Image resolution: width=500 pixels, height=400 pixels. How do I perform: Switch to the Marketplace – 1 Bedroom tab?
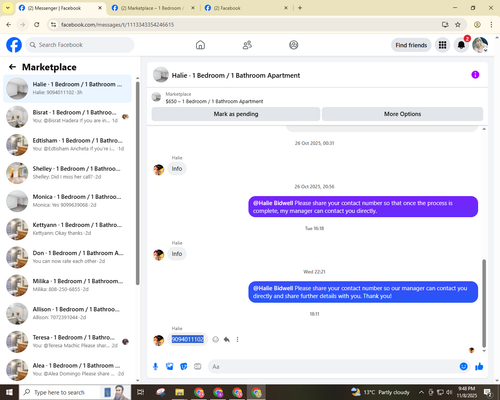coord(153,8)
